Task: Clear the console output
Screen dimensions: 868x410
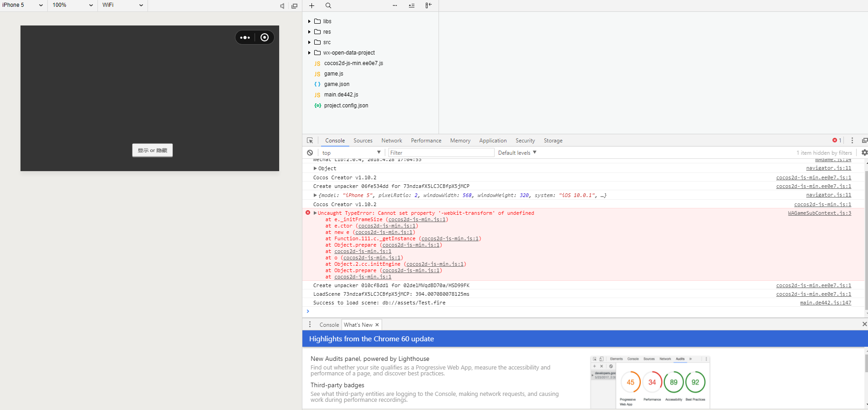Action: pos(310,153)
